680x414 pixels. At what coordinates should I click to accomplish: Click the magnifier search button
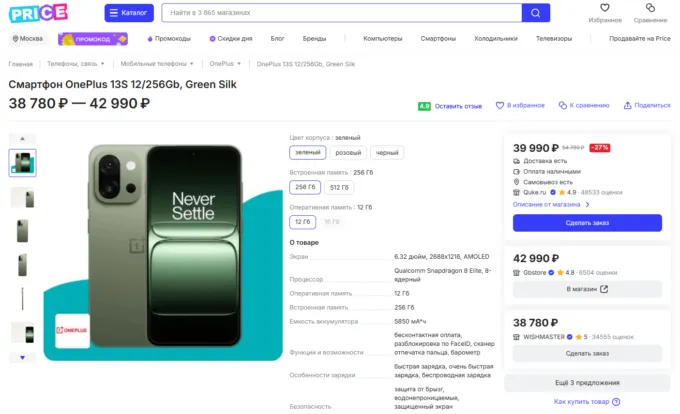(x=536, y=13)
